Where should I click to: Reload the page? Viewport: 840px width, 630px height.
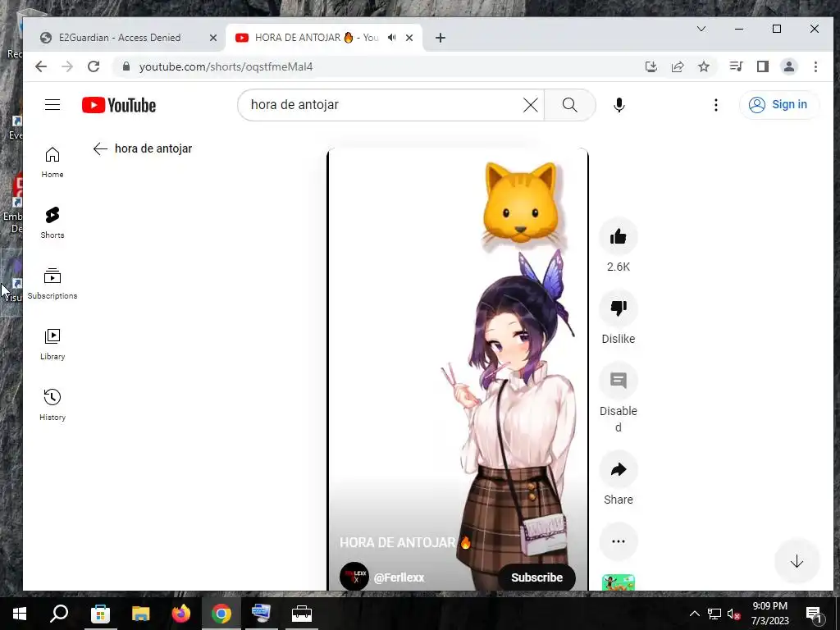click(x=94, y=66)
